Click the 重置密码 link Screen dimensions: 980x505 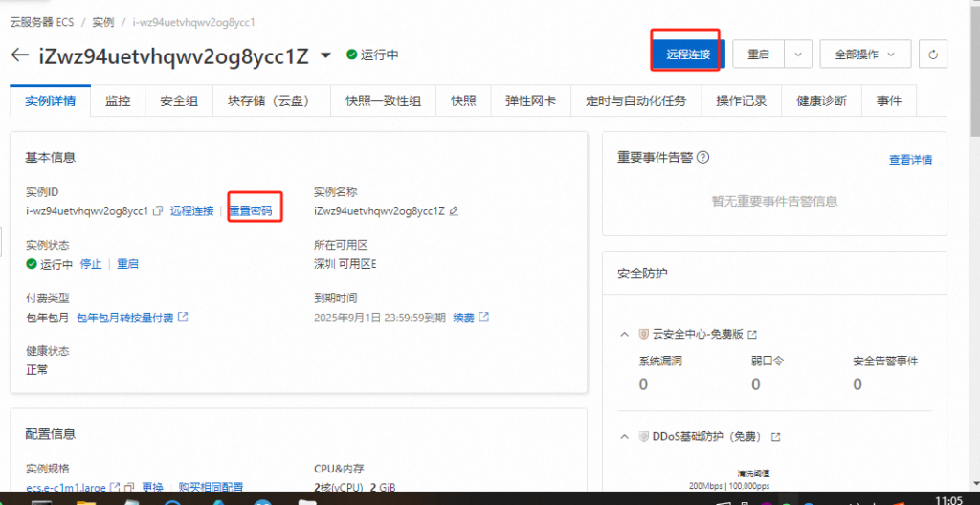tap(250, 210)
